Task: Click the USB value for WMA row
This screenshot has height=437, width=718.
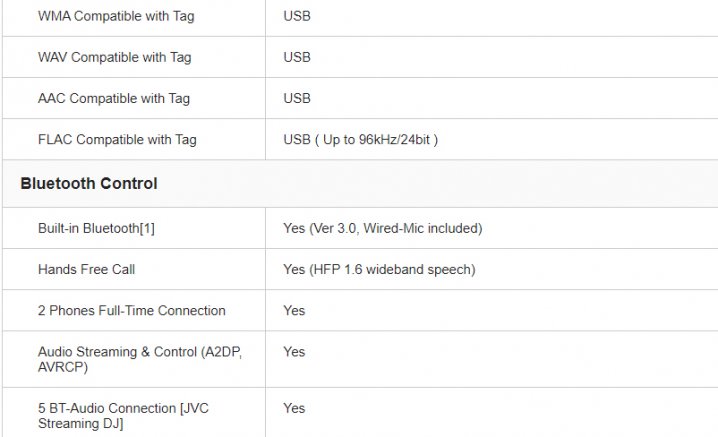Action: tap(297, 16)
